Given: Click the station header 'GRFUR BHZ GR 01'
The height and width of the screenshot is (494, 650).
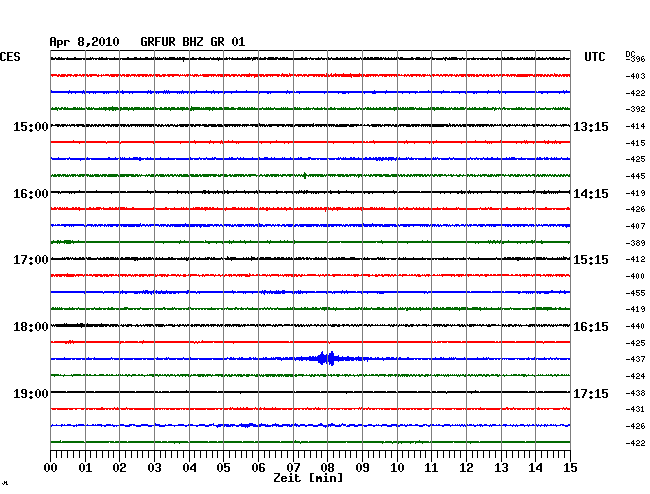Looking at the screenshot, I should click(x=193, y=42).
